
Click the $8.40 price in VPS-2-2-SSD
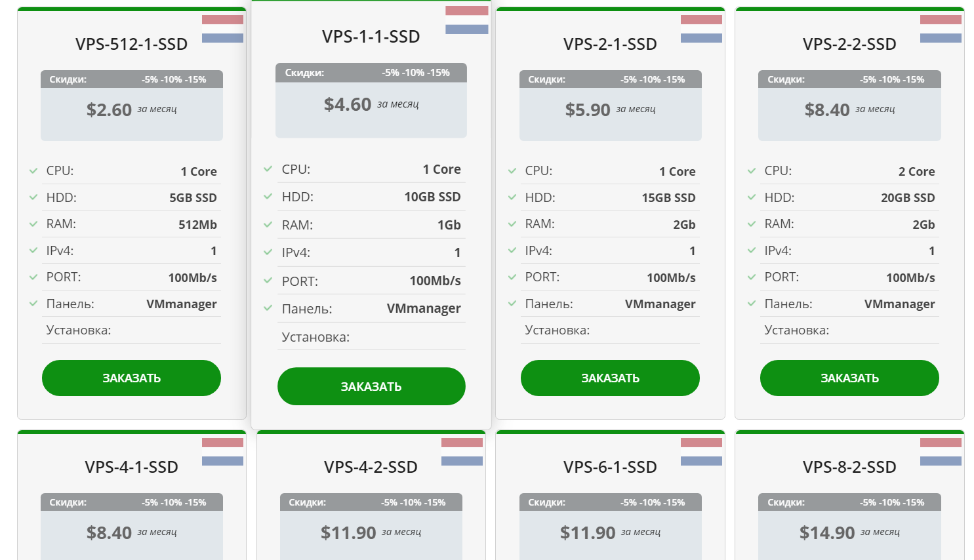click(827, 110)
